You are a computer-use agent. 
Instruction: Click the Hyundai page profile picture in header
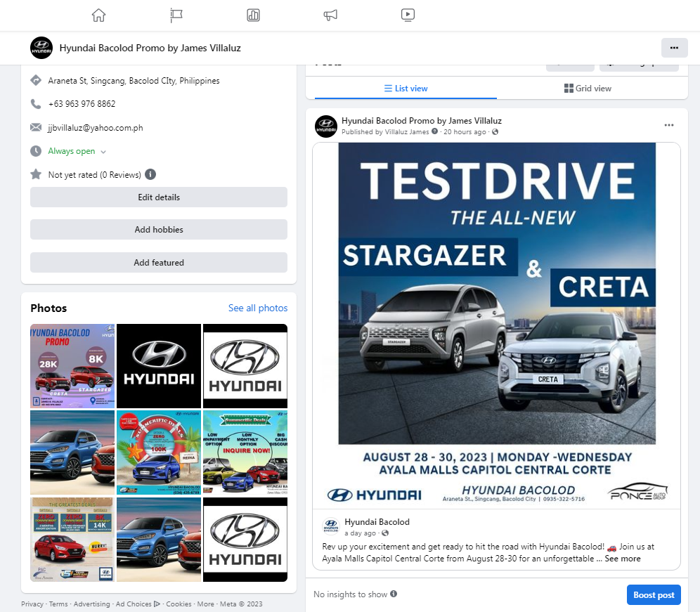(41, 48)
